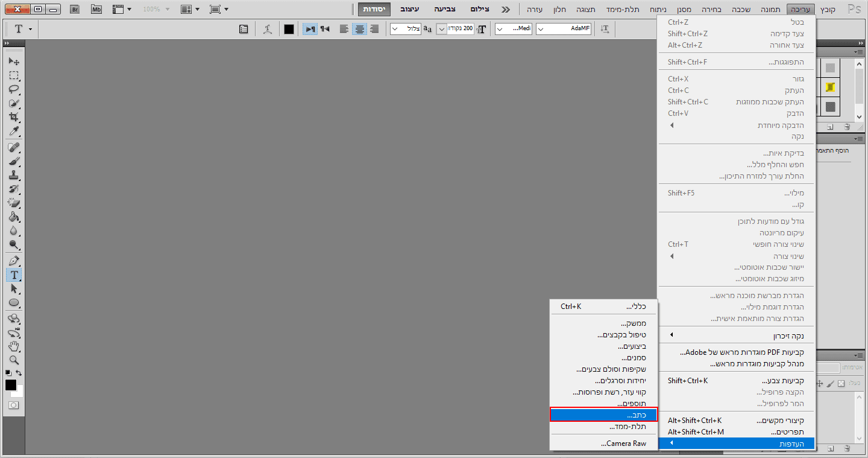Select the History Brush tool
This screenshot has height=458, width=868.
(x=14, y=189)
